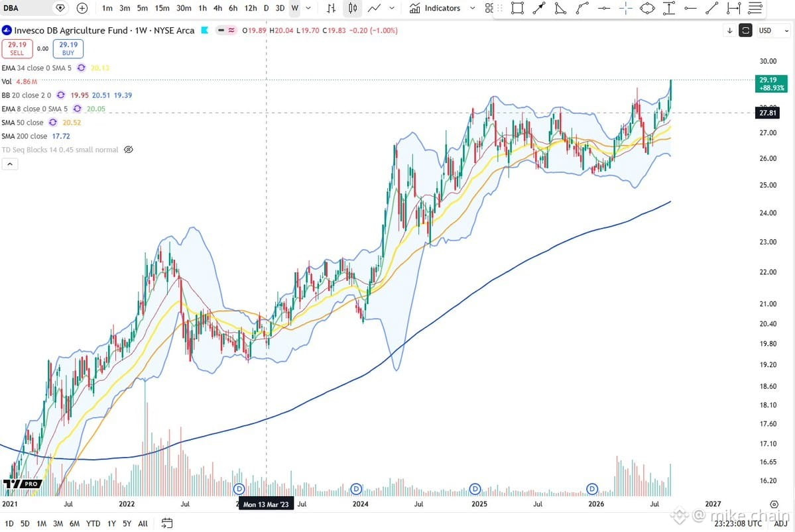Image resolution: width=795 pixels, height=532 pixels.
Task: Click the diamond icon next to DBA
Action: 60,8
